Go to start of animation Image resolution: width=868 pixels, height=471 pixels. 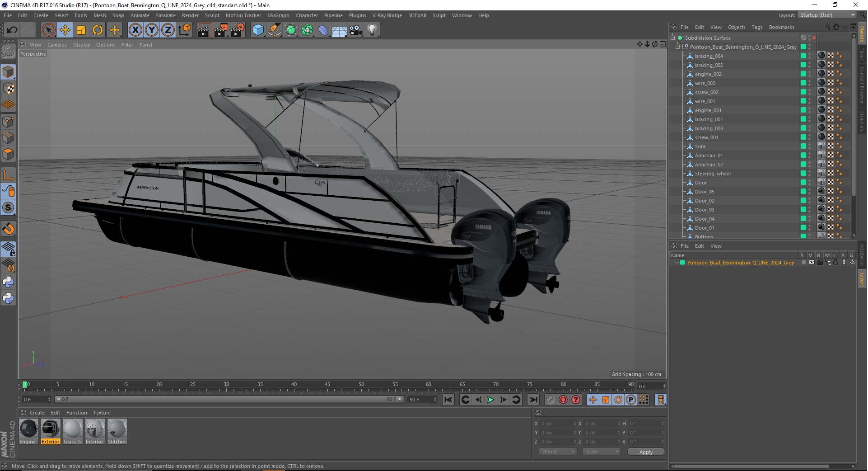[x=448, y=400]
